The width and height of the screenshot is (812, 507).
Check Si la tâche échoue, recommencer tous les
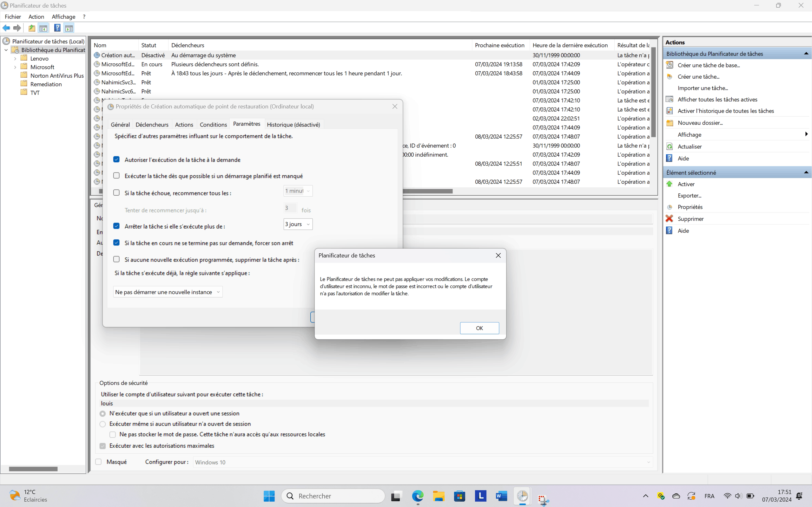(x=116, y=192)
